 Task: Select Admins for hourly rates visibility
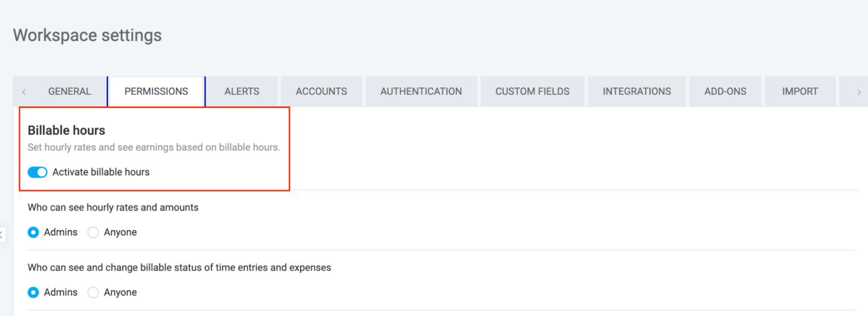tap(33, 232)
